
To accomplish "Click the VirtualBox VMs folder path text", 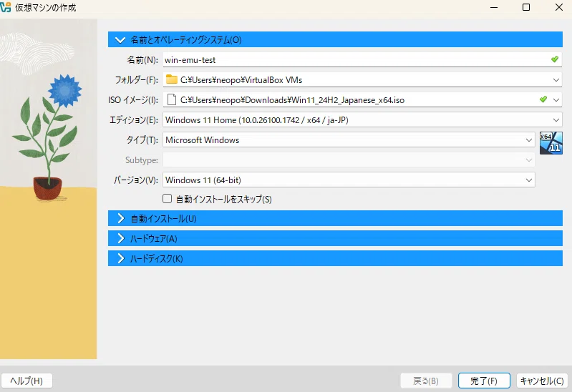I will (241, 80).
